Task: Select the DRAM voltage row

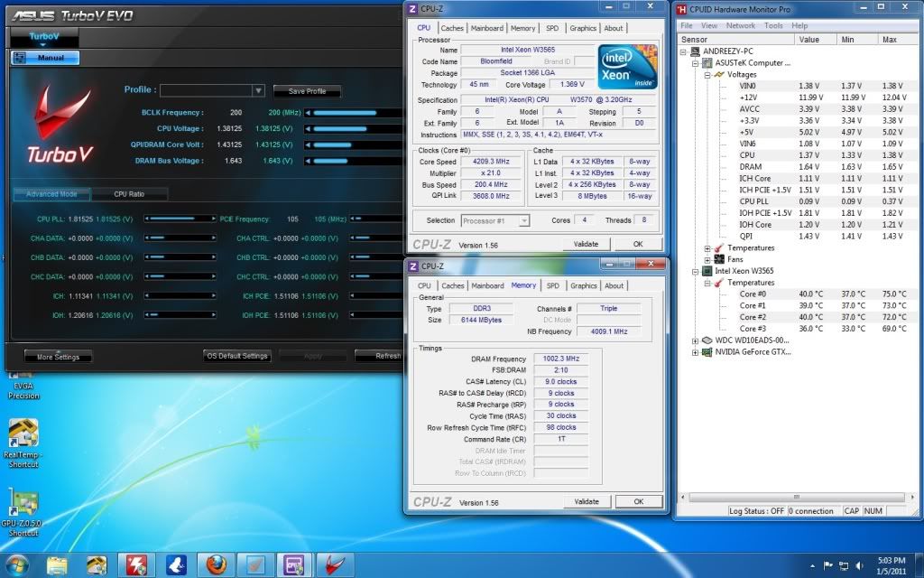Action: (x=819, y=167)
